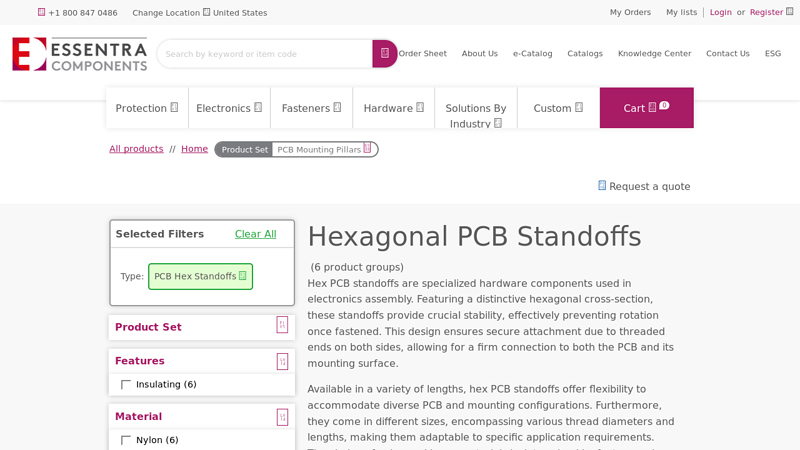Click the search magnifier button
Viewport: 800px width, 450px height.
[x=384, y=54]
